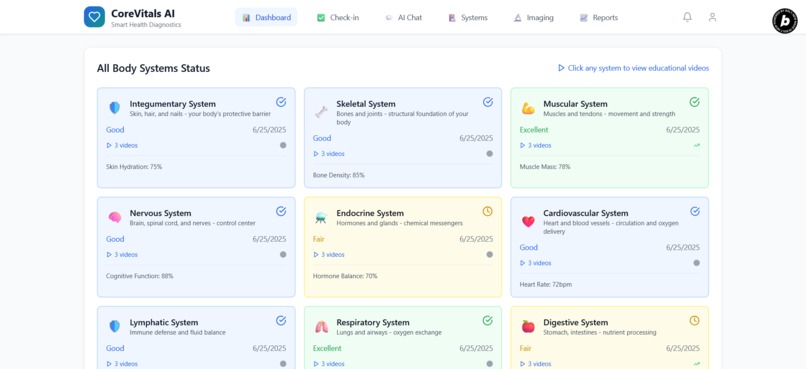Click the green check icon on Muscular System
This screenshot has width=806, height=369.
point(694,102)
